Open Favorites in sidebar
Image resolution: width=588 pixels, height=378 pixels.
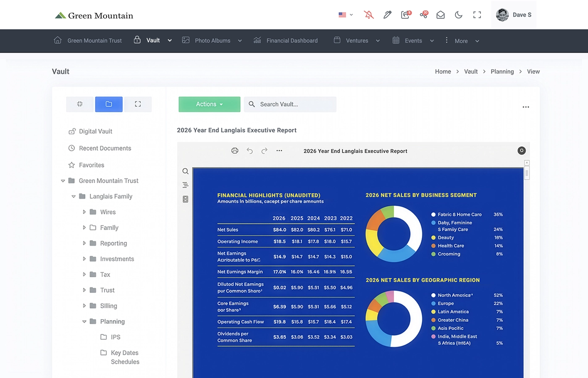pyautogui.click(x=86, y=165)
